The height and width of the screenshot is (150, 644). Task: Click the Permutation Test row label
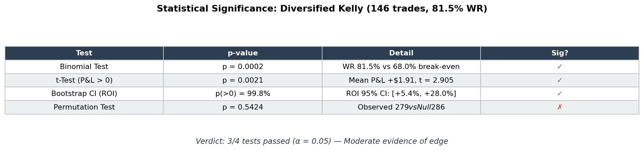(x=84, y=107)
